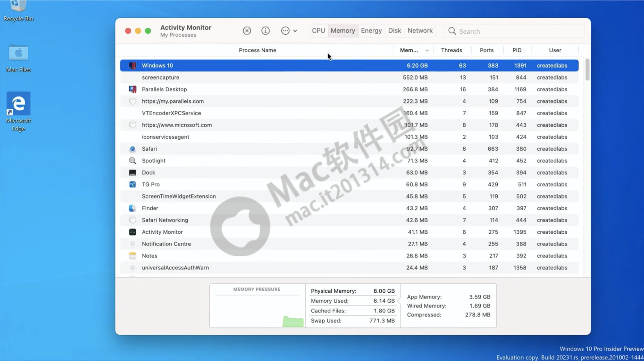Click the Finder process icon
The height and width of the screenshot is (361, 644).
pos(133,208)
